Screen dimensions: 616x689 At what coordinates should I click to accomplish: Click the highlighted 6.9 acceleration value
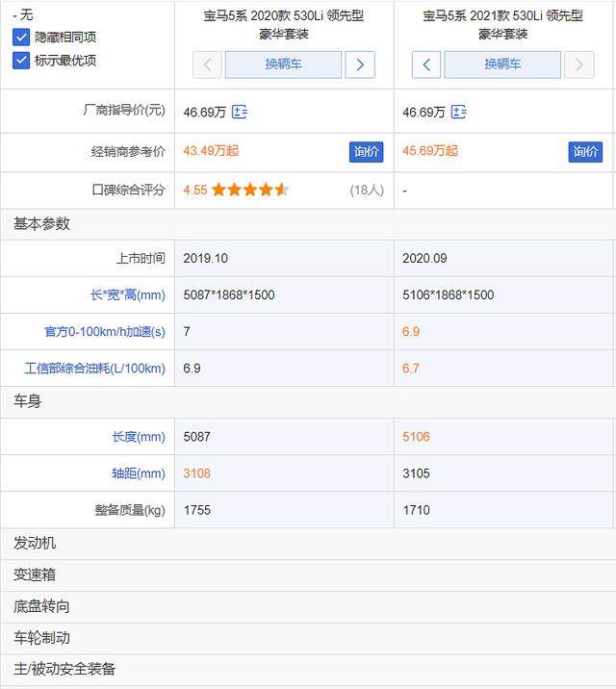[411, 331]
